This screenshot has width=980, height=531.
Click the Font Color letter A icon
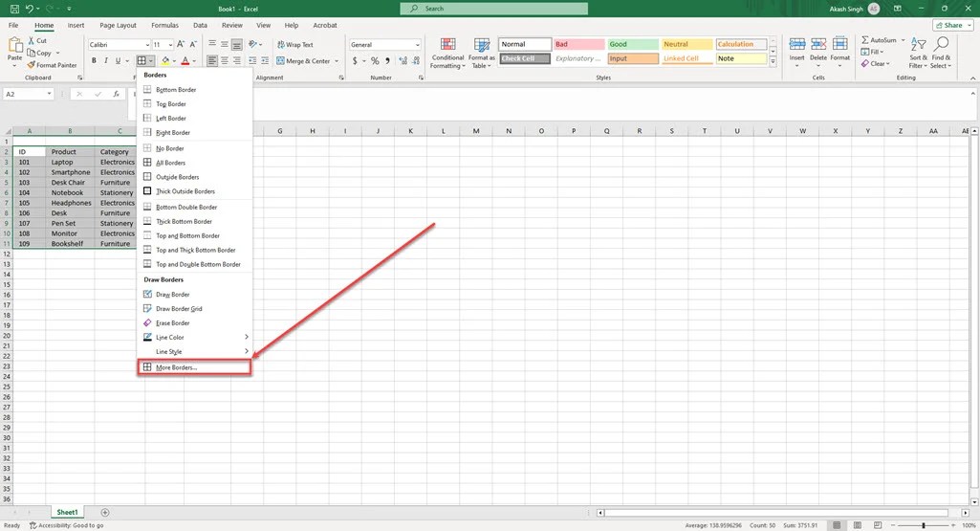185,60
